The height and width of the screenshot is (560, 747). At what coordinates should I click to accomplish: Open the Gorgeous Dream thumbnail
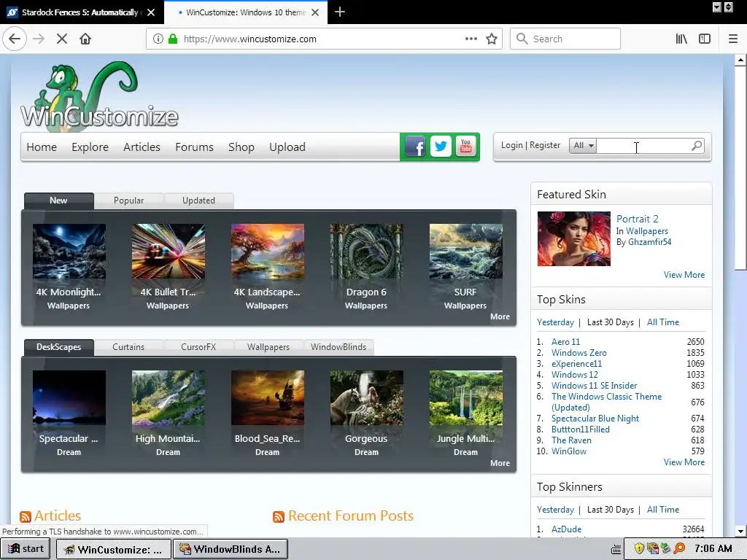366,398
